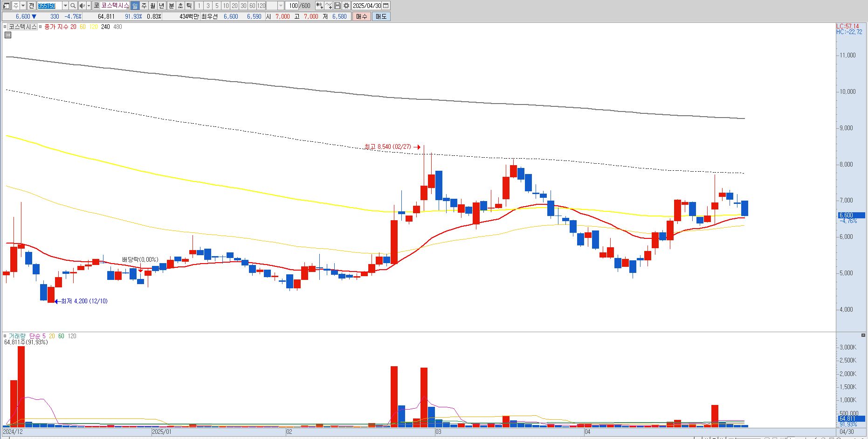
Task: Click the 240 moving average legend label
Action: [106, 27]
